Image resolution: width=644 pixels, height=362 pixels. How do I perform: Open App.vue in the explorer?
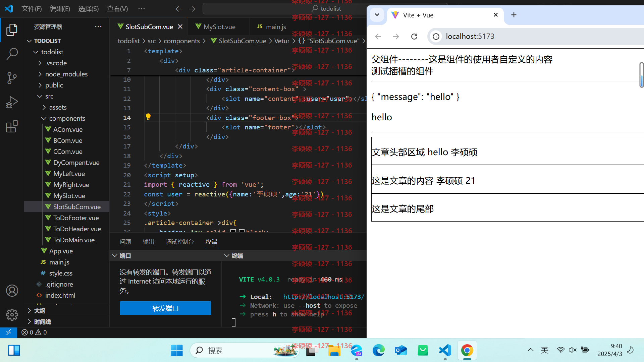61,251
